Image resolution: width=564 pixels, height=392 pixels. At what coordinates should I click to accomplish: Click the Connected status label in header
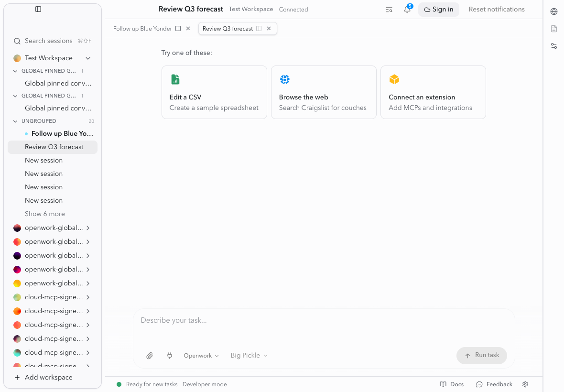point(293,10)
